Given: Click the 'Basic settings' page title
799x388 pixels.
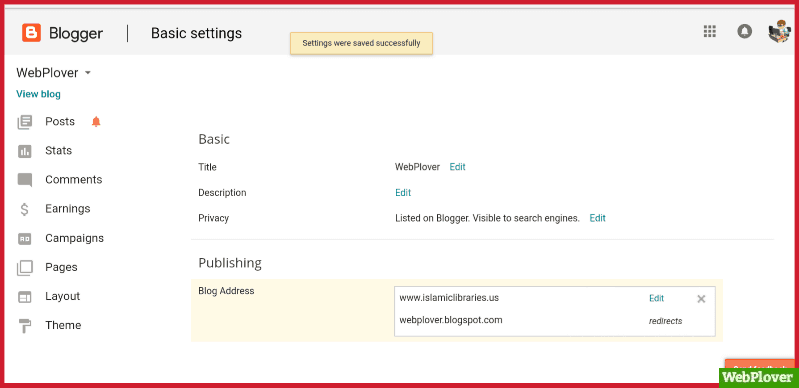Looking at the screenshot, I should tap(196, 34).
